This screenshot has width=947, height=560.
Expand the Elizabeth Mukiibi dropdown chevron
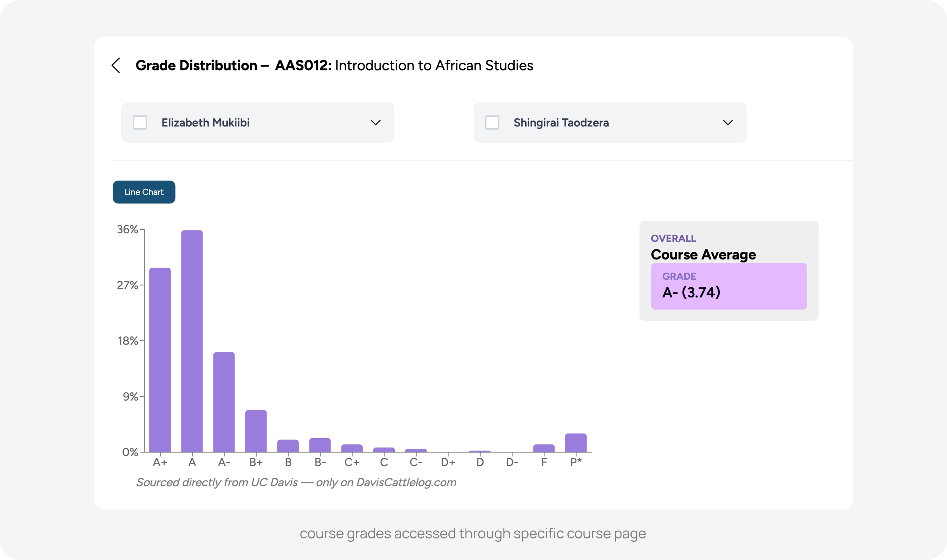(375, 123)
